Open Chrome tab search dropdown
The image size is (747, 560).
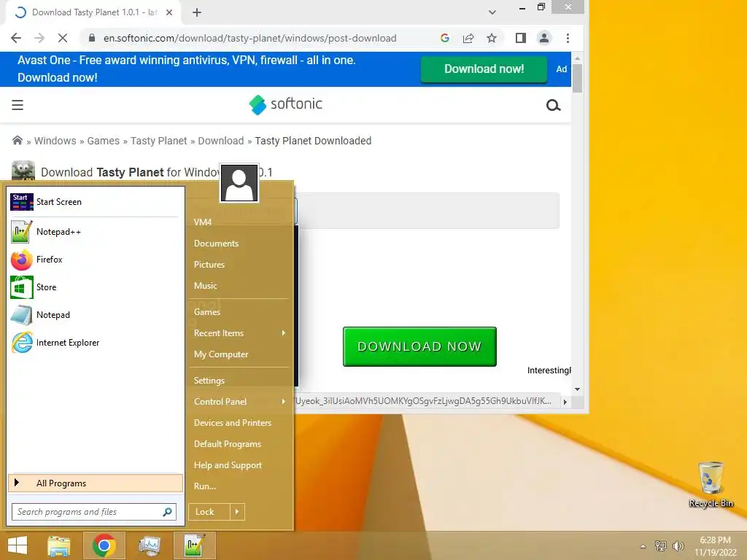(x=492, y=12)
